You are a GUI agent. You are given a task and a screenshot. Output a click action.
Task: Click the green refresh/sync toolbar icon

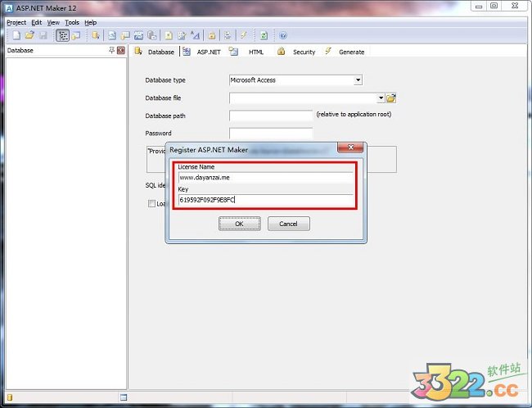click(x=264, y=35)
